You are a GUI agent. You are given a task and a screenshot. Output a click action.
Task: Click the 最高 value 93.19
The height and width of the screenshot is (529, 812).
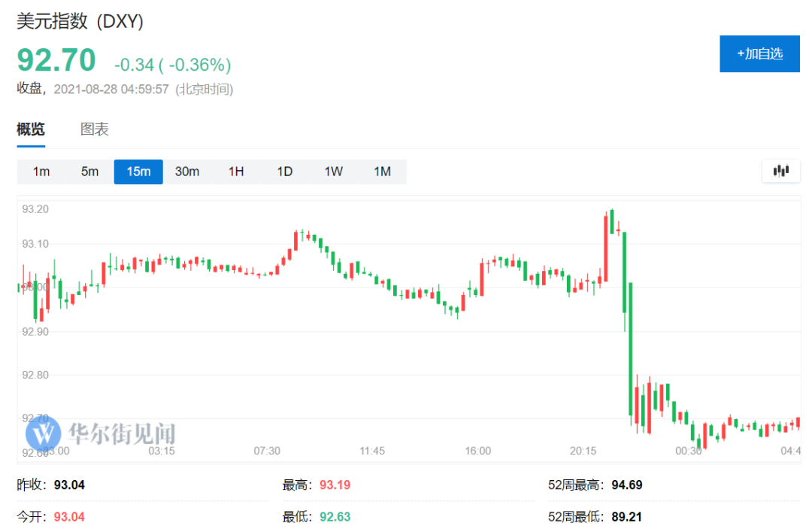click(x=335, y=485)
